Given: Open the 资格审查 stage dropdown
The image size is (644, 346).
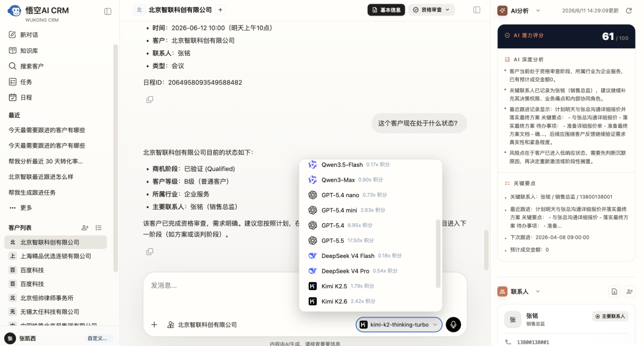Looking at the screenshot, I should [x=431, y=10].
